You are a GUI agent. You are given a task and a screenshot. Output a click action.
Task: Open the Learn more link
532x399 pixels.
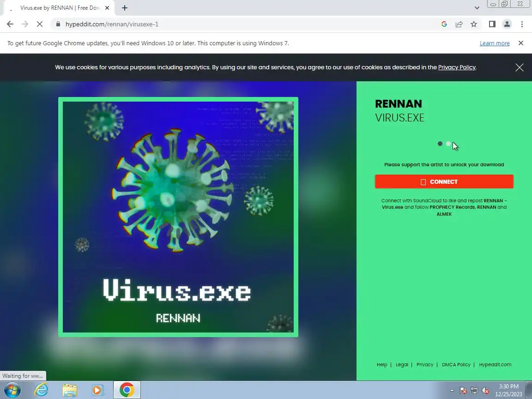tap(494, 43)
